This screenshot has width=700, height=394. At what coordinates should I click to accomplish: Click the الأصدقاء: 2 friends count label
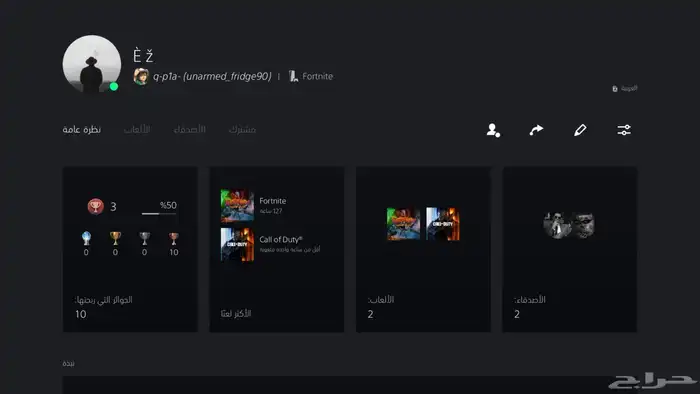point(529,307)
